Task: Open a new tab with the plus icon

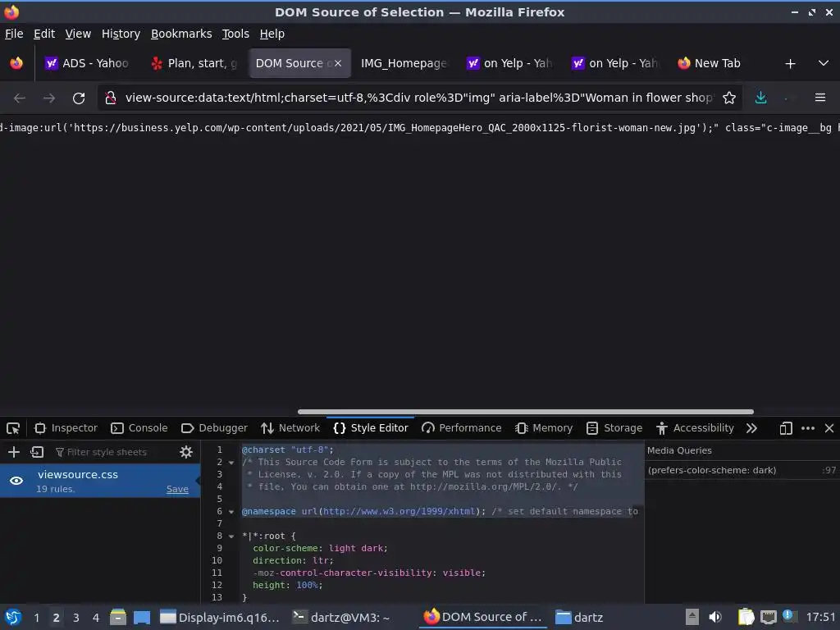Action: pos(790,64)
